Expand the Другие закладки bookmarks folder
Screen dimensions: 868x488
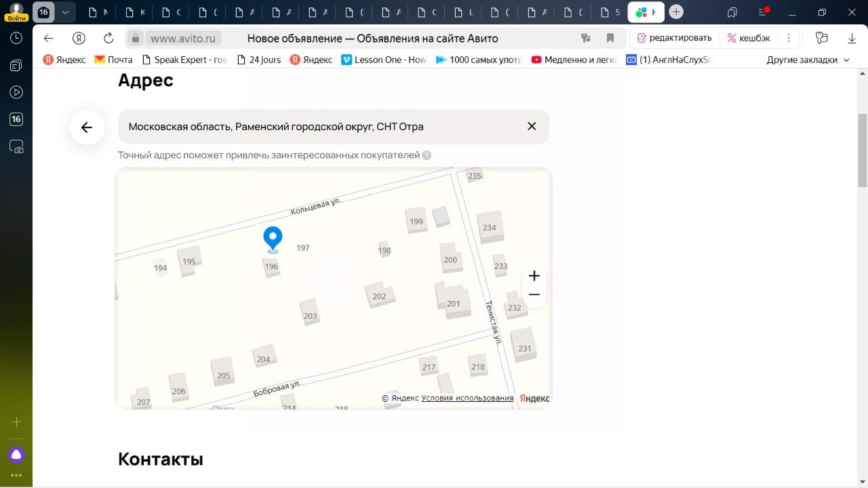(808, 60)
